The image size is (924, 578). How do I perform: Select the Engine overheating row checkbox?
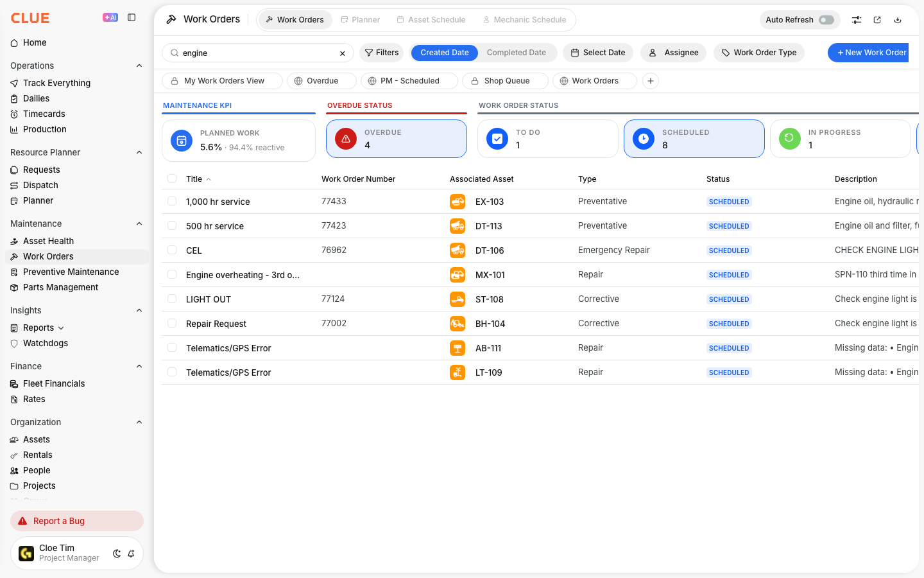click(172, 274)
